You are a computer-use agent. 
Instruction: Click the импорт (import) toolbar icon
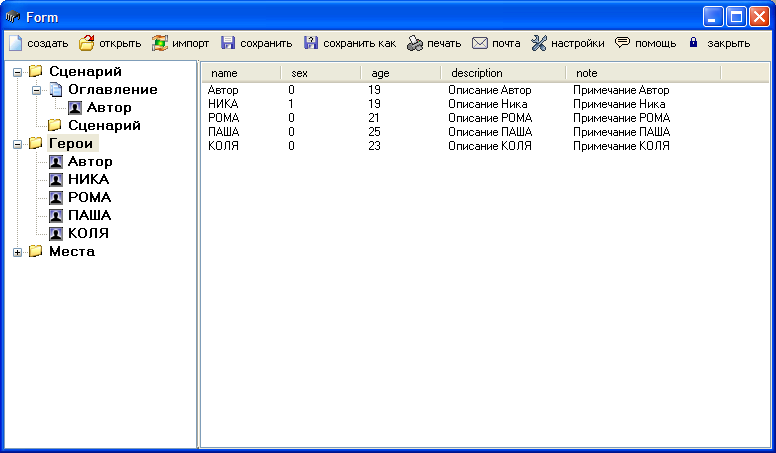tap(160, 43)
